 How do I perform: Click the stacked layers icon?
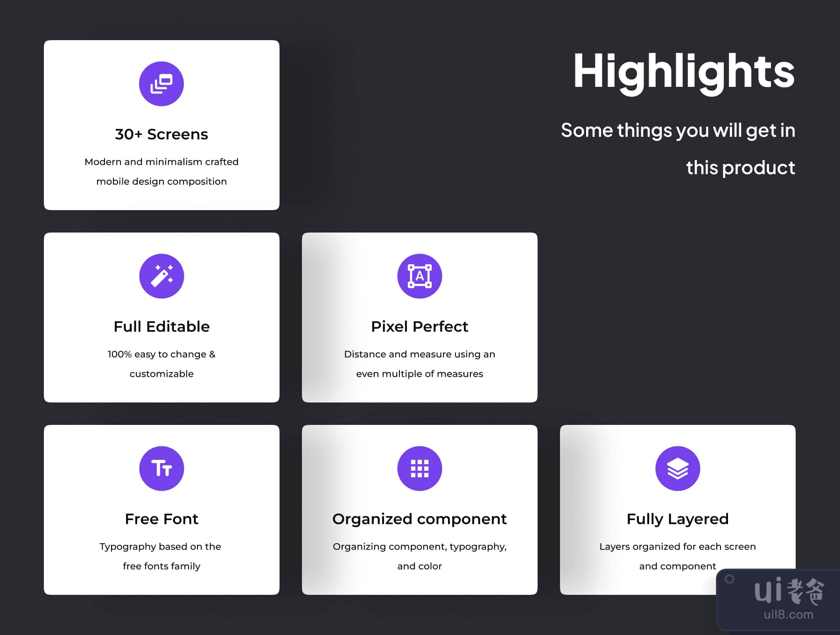point(678,468)
